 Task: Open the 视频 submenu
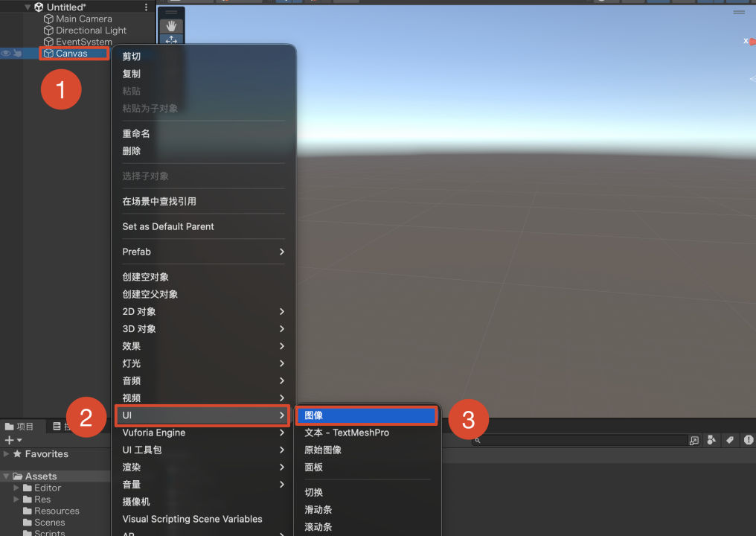[x=203, y=398]
